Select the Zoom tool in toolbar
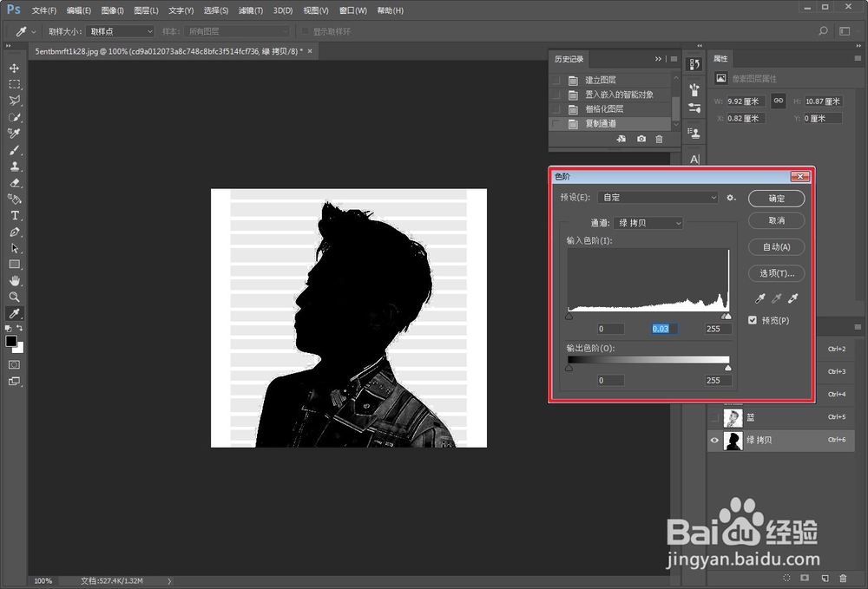The height and width of the screenshot is (589, 868). point(15,297)
